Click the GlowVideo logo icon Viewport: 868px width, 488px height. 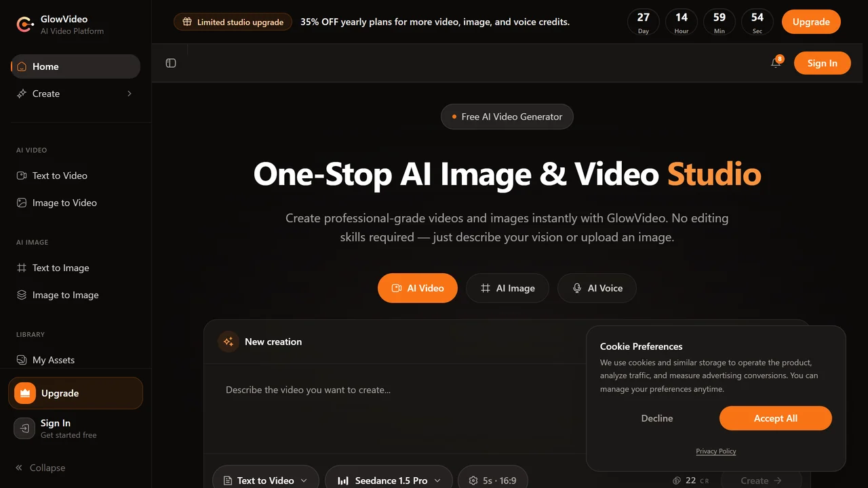point(25,24)
